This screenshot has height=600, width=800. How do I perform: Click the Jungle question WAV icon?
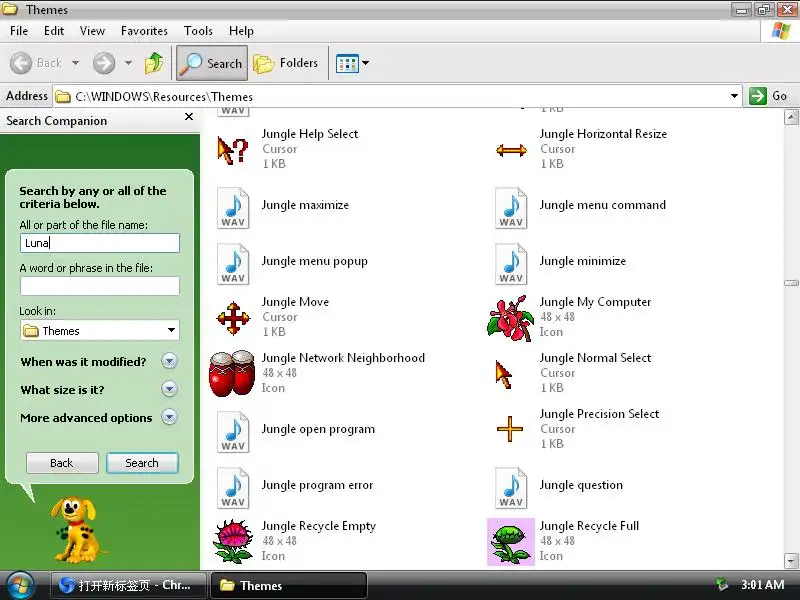(x=511, y=488)
